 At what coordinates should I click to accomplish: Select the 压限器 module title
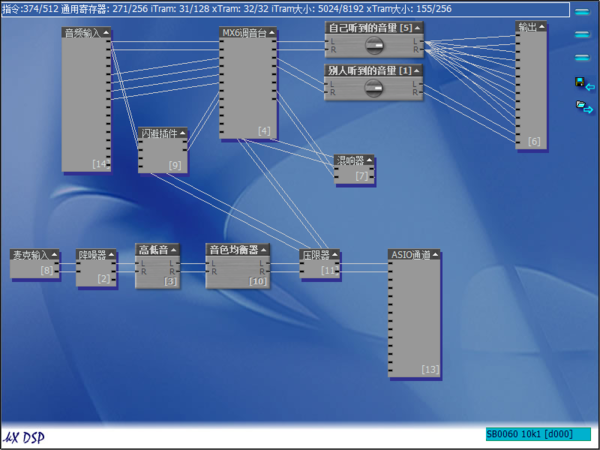pyautogui.click(x=316, y=255)
